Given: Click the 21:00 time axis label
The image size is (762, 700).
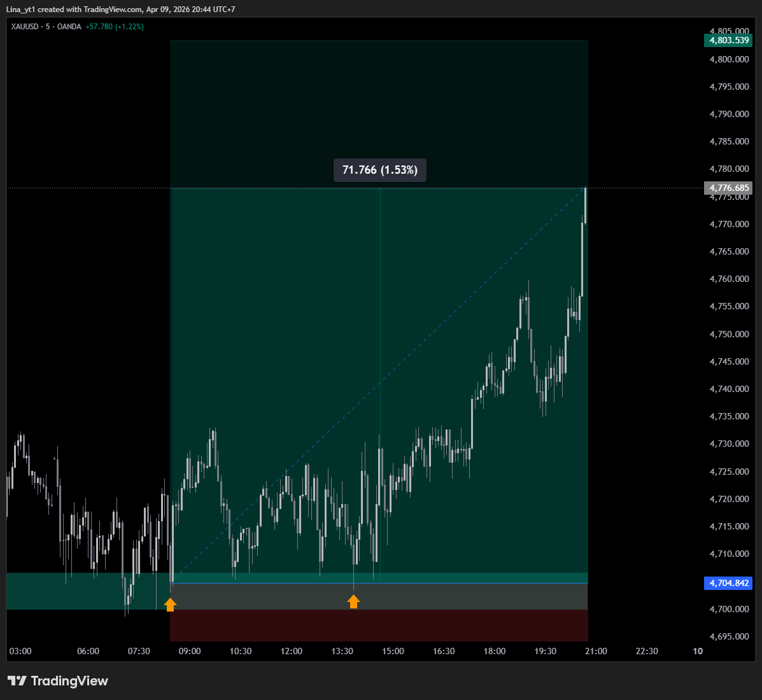Looking at the screenshot, I should point(596,651).
